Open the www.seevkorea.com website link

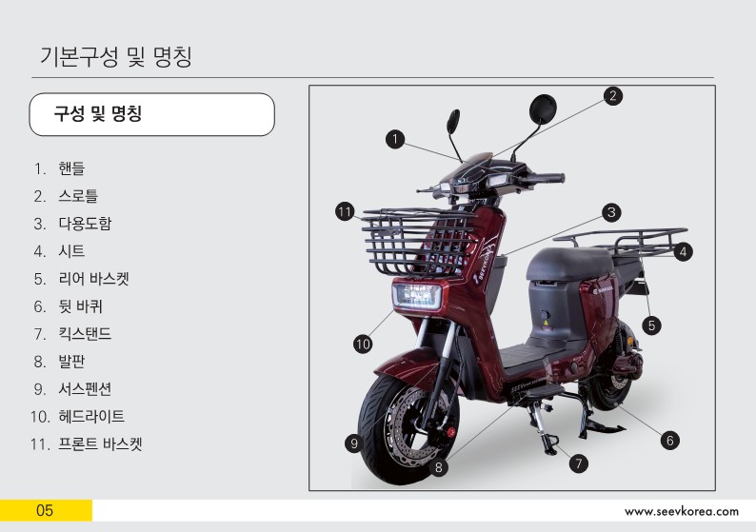pyautogui.click(x=682, y=511)
